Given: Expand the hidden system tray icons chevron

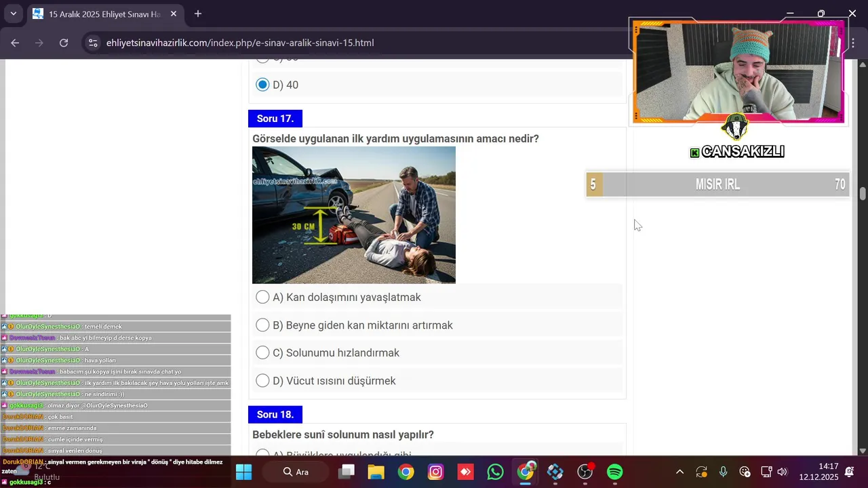Looking at the screenshot, I should [x=680, y=472].
